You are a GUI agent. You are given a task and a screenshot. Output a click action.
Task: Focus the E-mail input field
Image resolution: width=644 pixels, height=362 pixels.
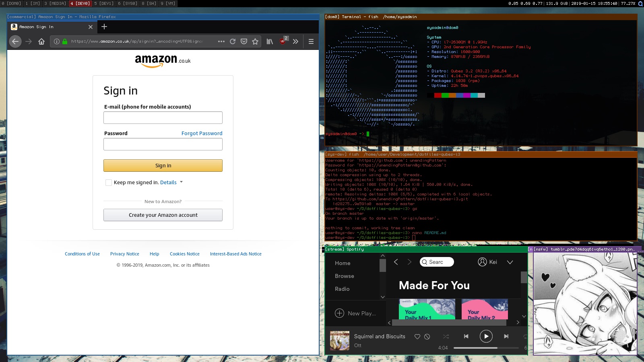click(x=163, y=117)
